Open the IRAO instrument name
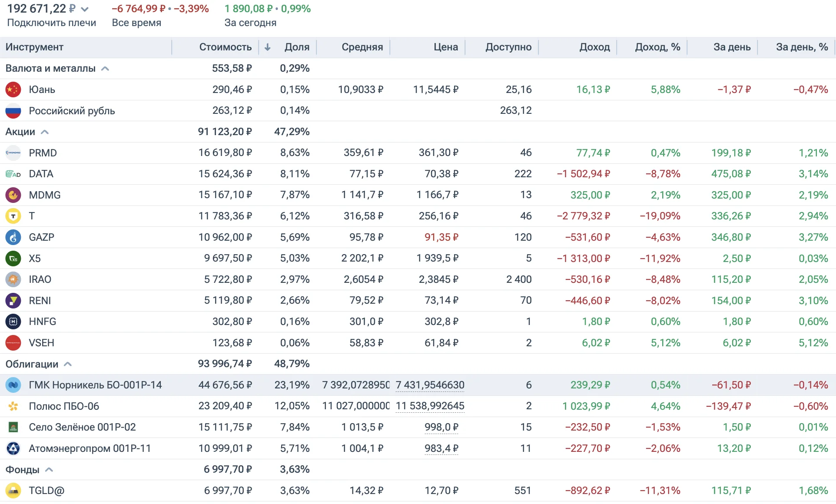The image size is (836, 504). [40, 279]
